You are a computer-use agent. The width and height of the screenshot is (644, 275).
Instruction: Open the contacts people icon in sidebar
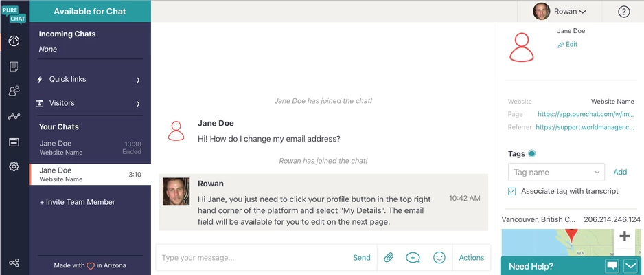point(14,91)
